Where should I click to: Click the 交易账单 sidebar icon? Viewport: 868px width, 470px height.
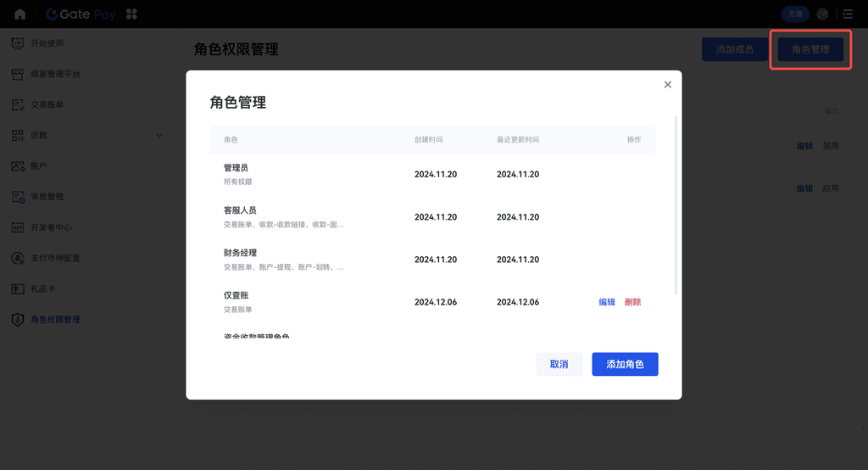pos(17,104)
